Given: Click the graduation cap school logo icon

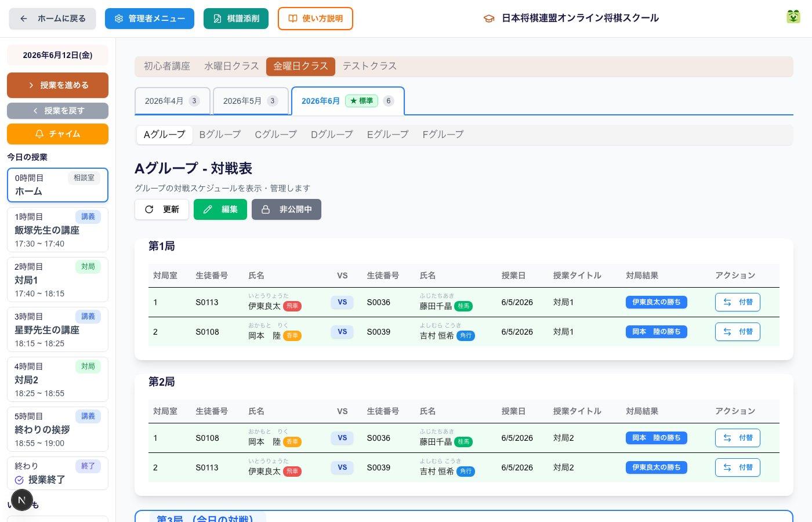Looking at the screenshot, I should (x=489, y=19).
